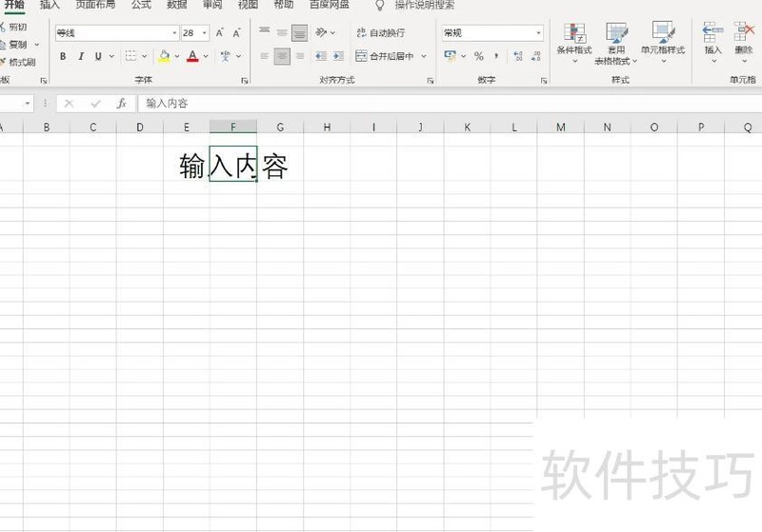Viewport: 762px width, 532px height.
Task: Click the formula bar showing 输入内容
Action: (x=450, y=104)
